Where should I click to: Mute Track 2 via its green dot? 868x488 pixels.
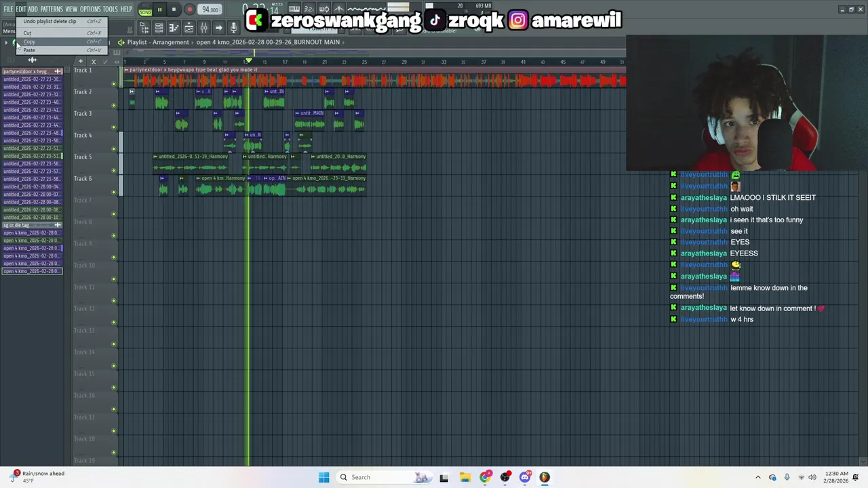point(114,105)
